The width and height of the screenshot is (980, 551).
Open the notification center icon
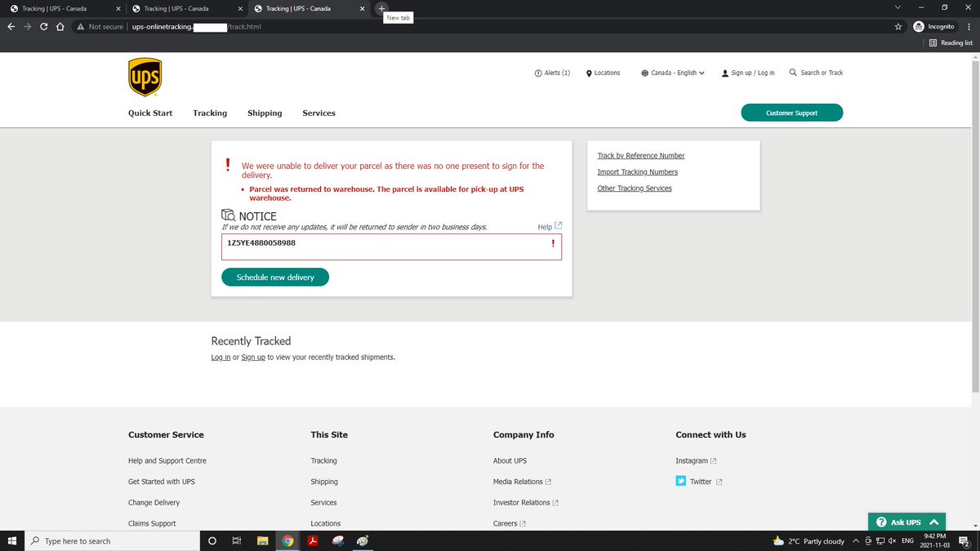pyautogui.click(x=964, y=541)
